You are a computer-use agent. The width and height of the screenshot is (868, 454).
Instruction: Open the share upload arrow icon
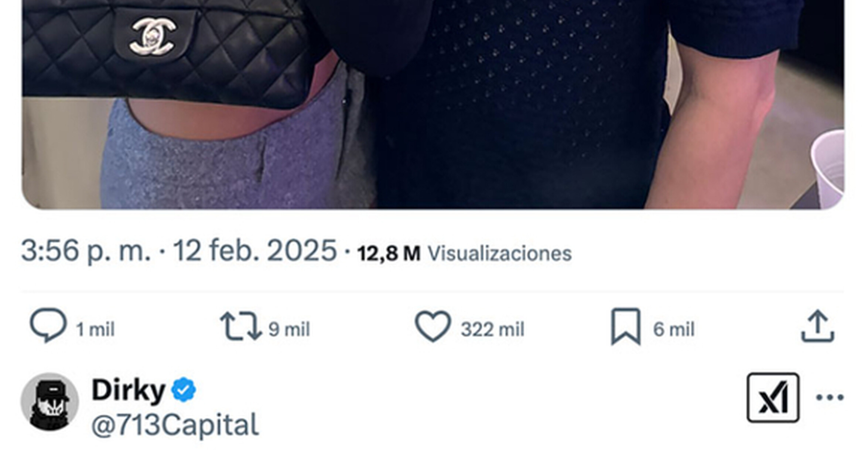(817, 326)
